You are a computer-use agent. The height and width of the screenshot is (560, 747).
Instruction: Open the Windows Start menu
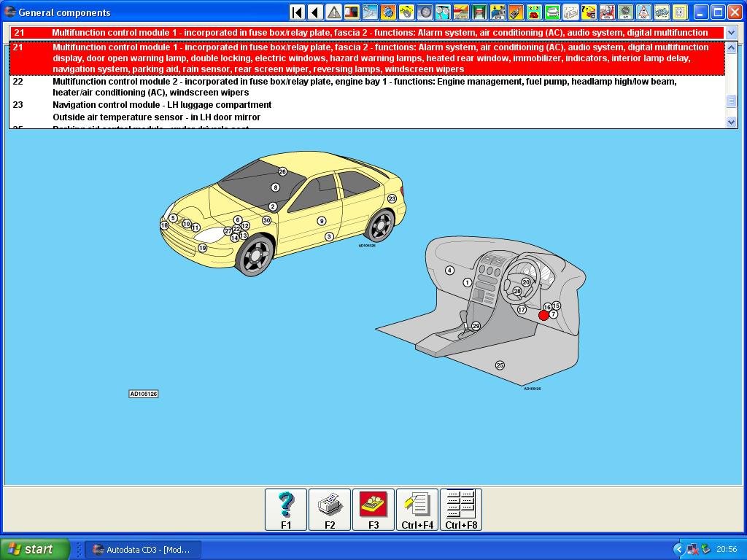(34, 549)
